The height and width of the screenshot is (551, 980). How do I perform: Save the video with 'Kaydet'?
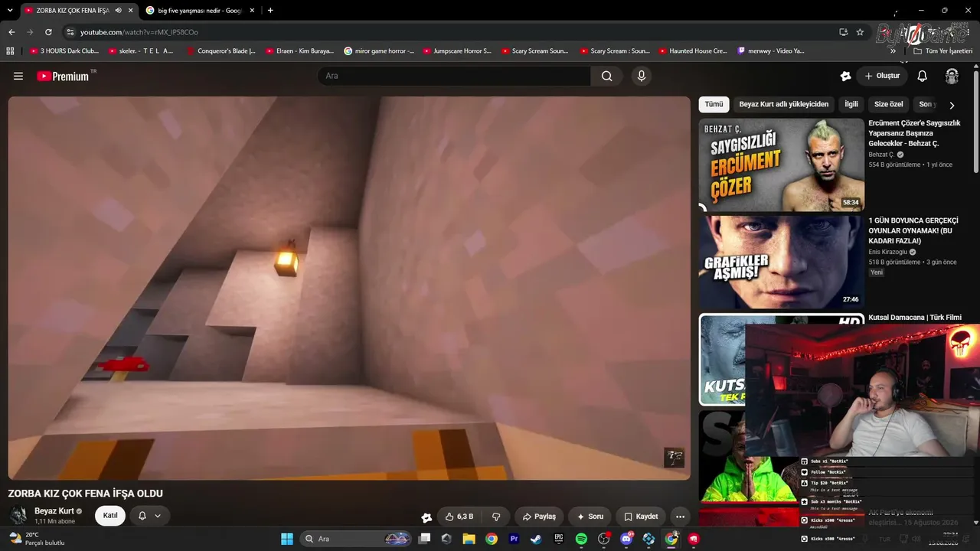click(x=641, y=517)
